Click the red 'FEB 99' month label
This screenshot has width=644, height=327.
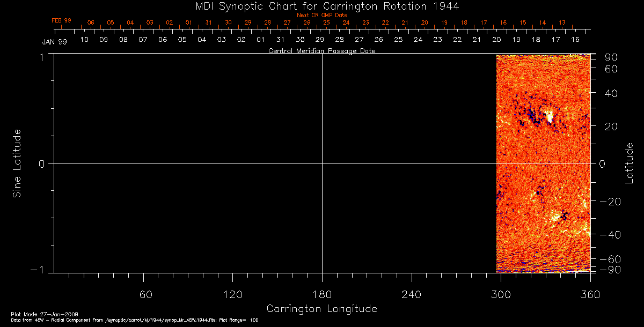[x=61, y=20]
